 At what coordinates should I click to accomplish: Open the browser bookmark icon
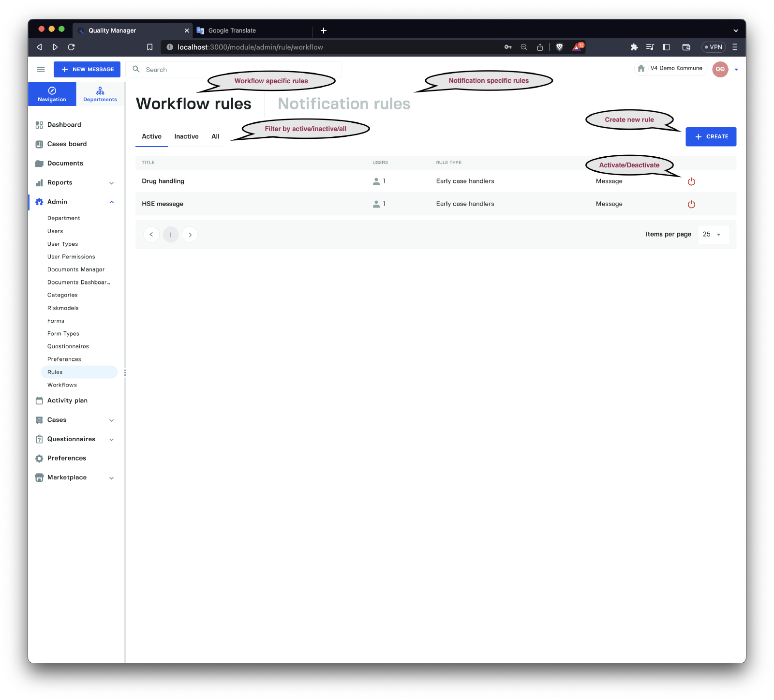(x=150, y=47)
